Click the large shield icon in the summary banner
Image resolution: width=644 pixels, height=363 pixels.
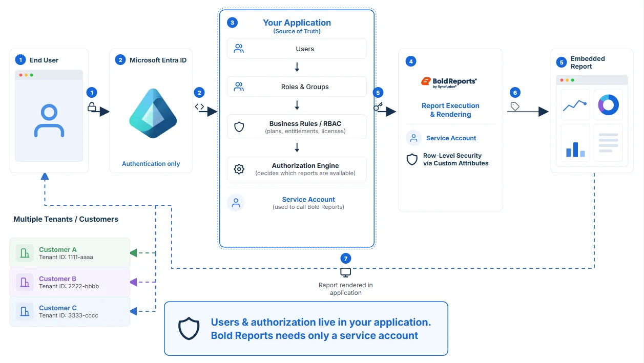[189, 328]
